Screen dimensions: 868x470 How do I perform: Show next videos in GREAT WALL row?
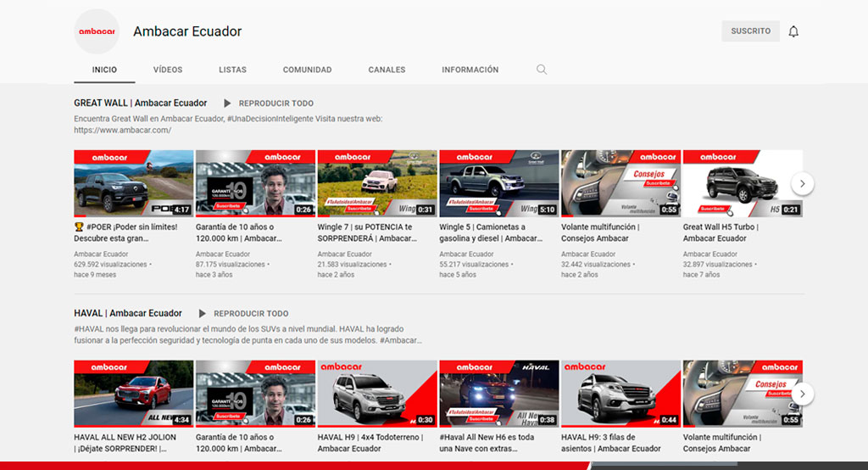(x=802, y=183)
